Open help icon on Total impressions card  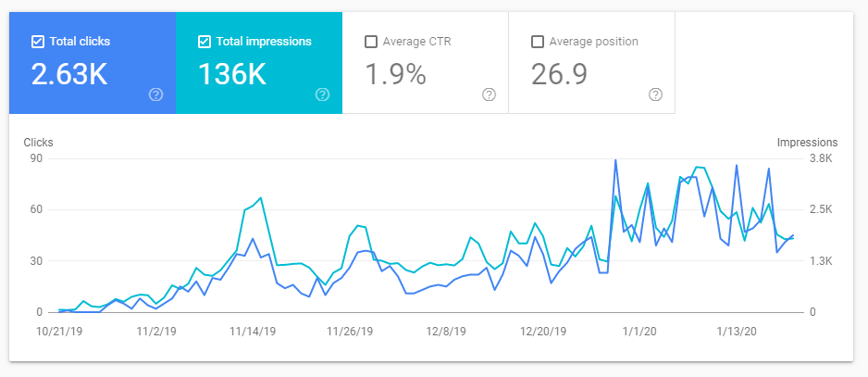(x=322, y=94)
